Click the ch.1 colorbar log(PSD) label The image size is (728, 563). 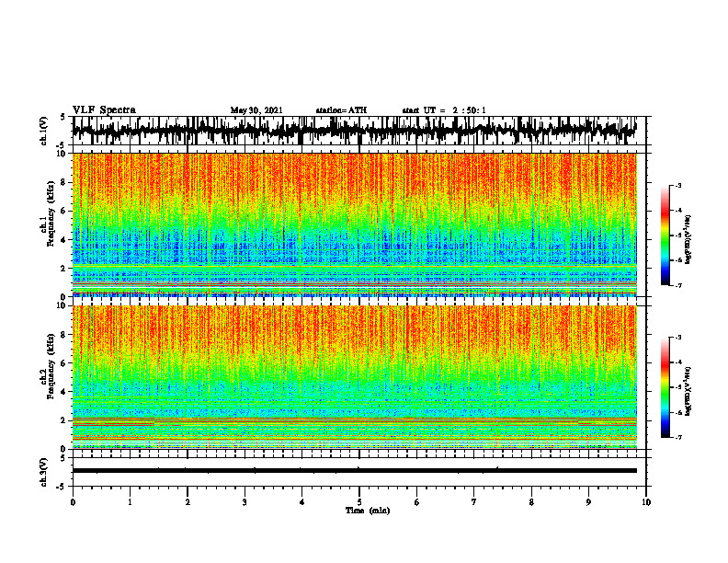688,239
